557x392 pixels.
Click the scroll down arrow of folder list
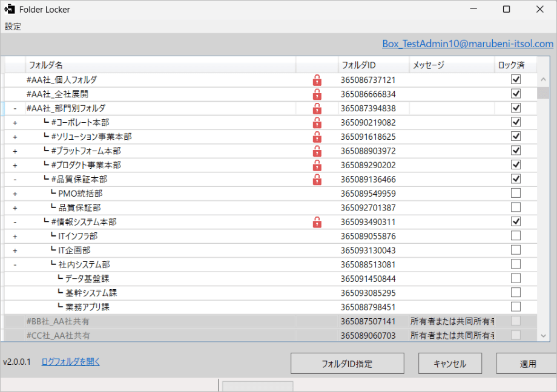pyautogui.click(x=542, y=335)
